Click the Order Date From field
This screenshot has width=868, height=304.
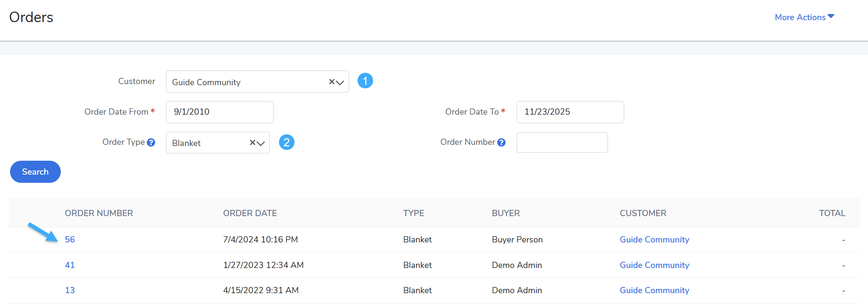tap(219, 112)
